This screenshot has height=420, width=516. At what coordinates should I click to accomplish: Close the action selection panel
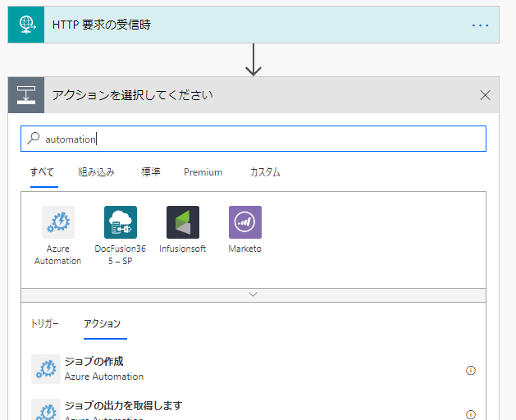click(x=485, y=95)
